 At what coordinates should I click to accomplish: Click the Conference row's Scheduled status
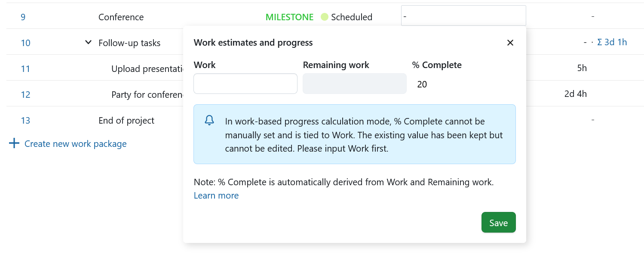coord(351,17)
